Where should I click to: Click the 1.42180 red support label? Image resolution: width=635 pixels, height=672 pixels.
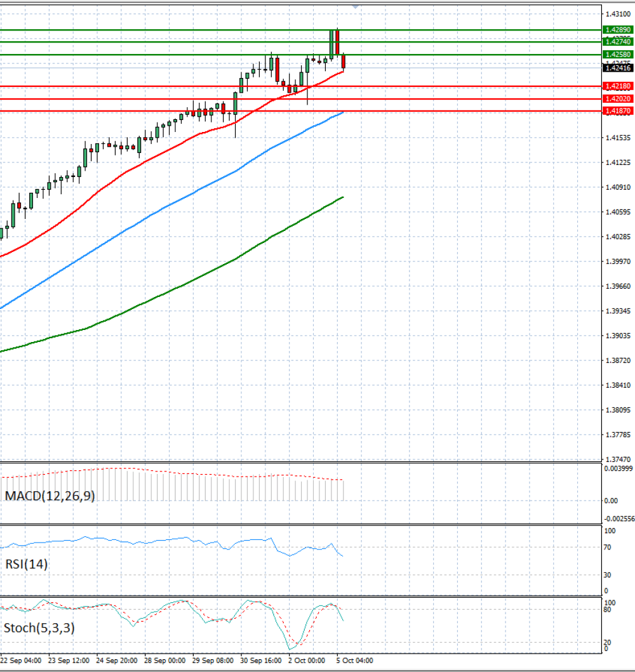coord(617,86)
